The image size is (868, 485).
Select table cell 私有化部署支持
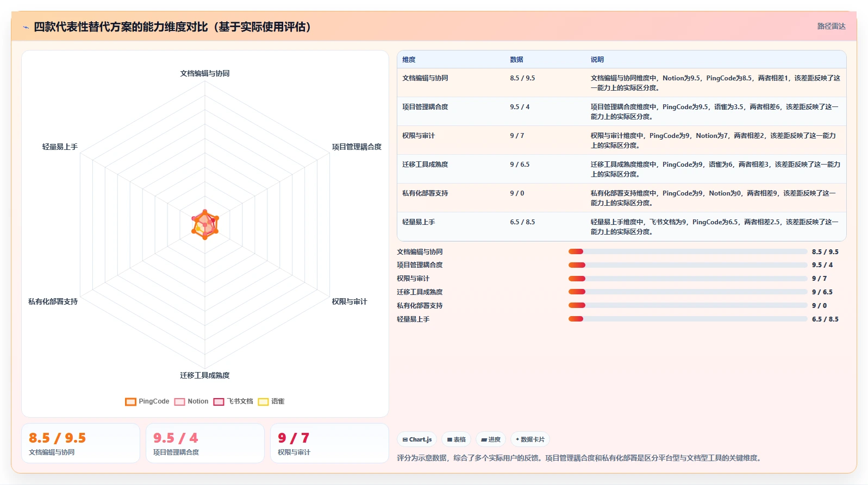pos(425,193)
